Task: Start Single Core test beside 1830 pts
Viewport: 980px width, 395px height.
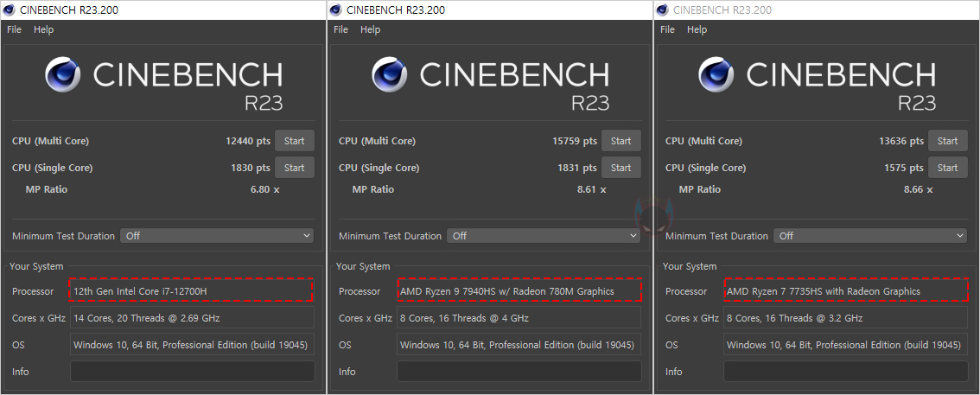Action: coord(295,168)
